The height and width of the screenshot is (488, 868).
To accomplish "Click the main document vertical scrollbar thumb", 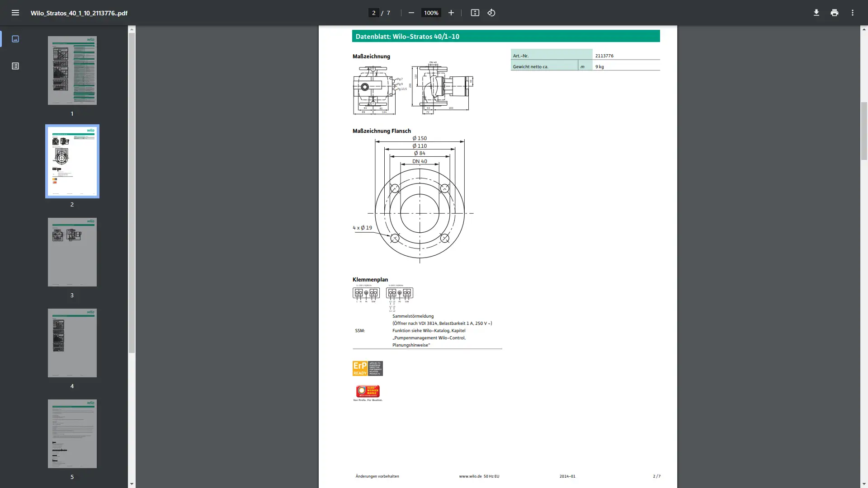I will tap(864, 131).
